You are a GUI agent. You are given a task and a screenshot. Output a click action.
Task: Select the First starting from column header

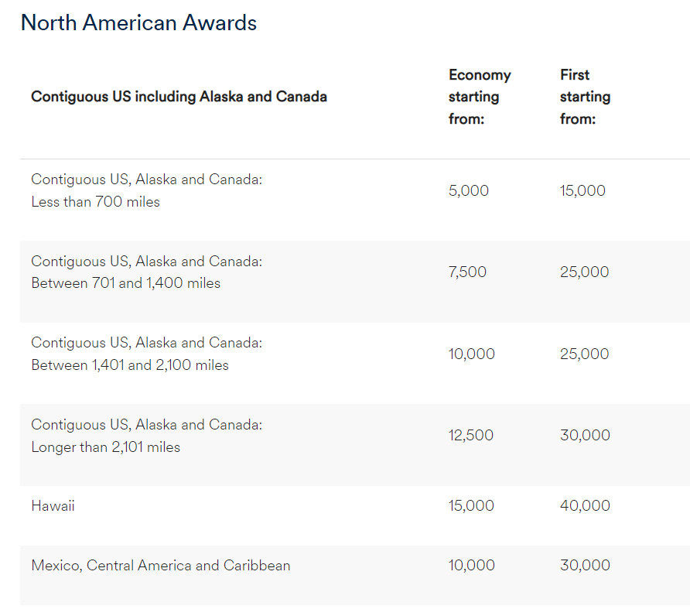[x=585, y=97]
